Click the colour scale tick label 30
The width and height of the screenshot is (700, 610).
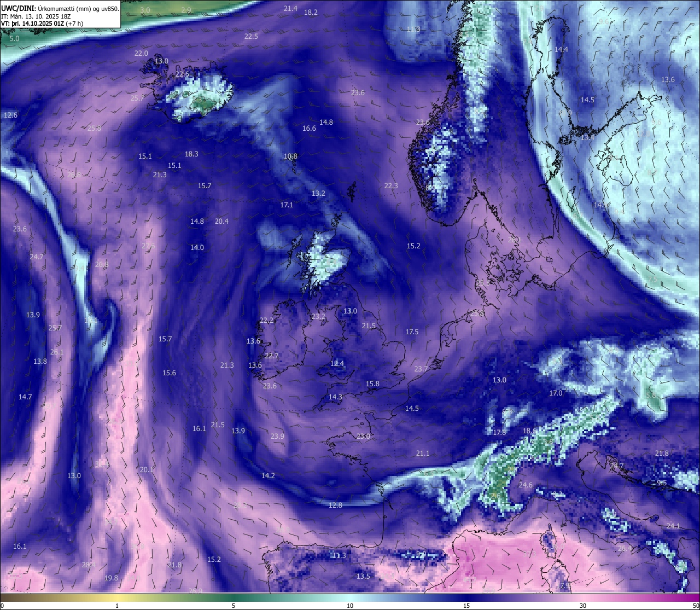coord(583,606)
